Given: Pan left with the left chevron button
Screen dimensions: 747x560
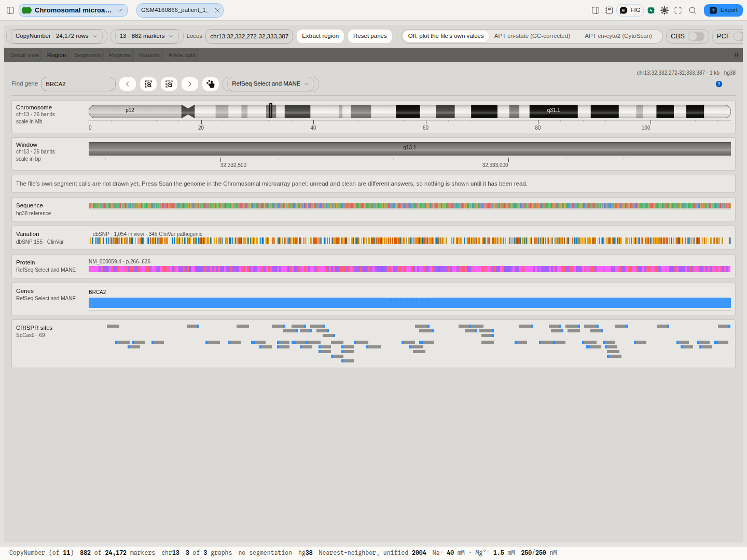Looking at the screenshot, I should [128, 84].
